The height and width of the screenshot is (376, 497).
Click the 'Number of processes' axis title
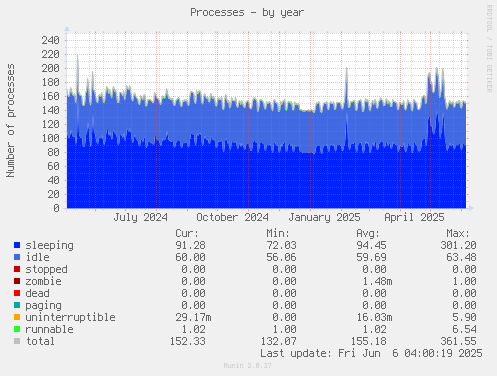[11, 121]
